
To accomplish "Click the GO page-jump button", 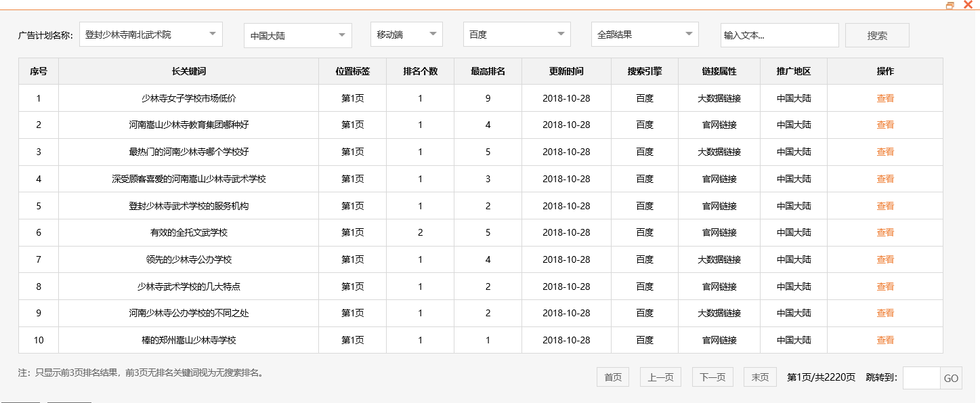I will click(x=951, y=377).
